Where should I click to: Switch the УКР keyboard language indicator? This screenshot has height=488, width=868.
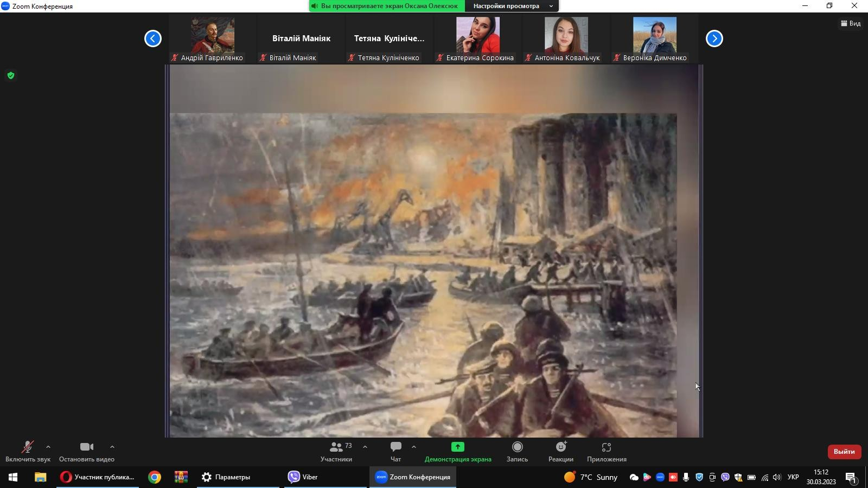793,477
